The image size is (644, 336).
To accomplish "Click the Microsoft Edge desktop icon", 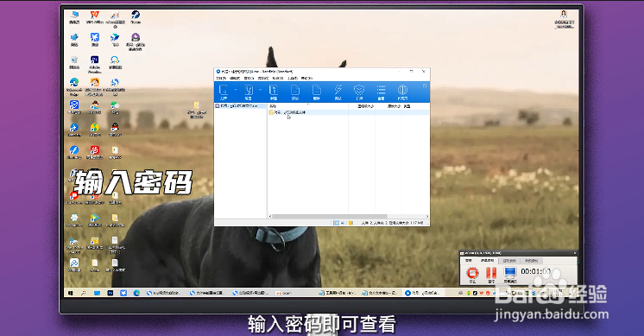I will pyautogui.click(x=74, y=86).
